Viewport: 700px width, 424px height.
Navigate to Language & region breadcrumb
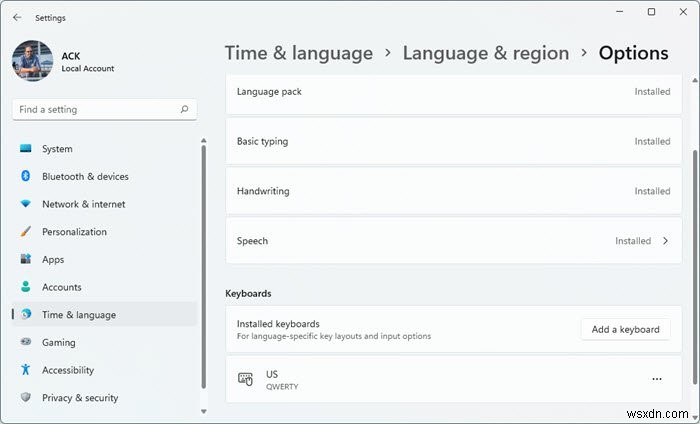(x=486, y=53)
